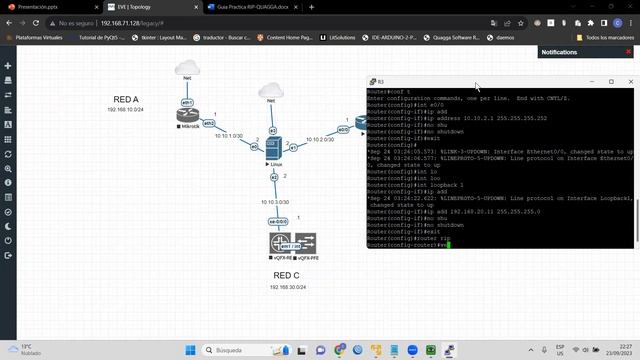The width and height of the screenshot is (640, 360).
Task: Open the Nodes list sidebar icon
Action: tap(8, 80)
